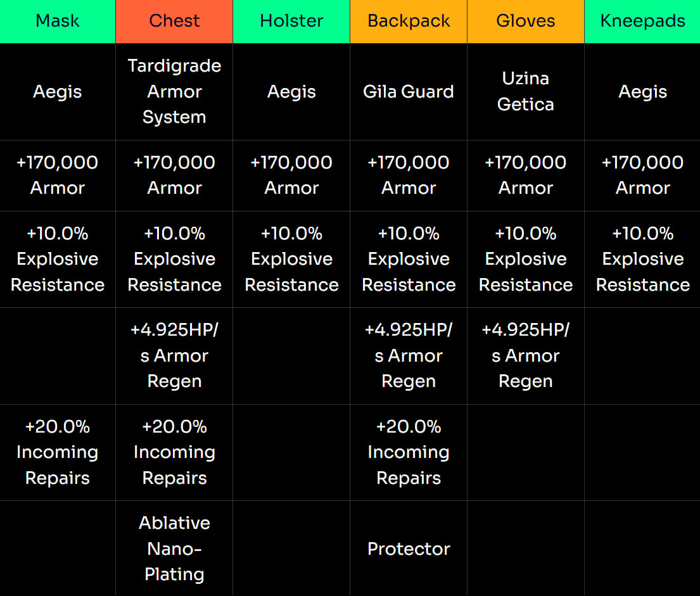The width and height of the screenshot is (700, 596).
Task: Click Aegis in the Holster column
Action: coord(291,91)
